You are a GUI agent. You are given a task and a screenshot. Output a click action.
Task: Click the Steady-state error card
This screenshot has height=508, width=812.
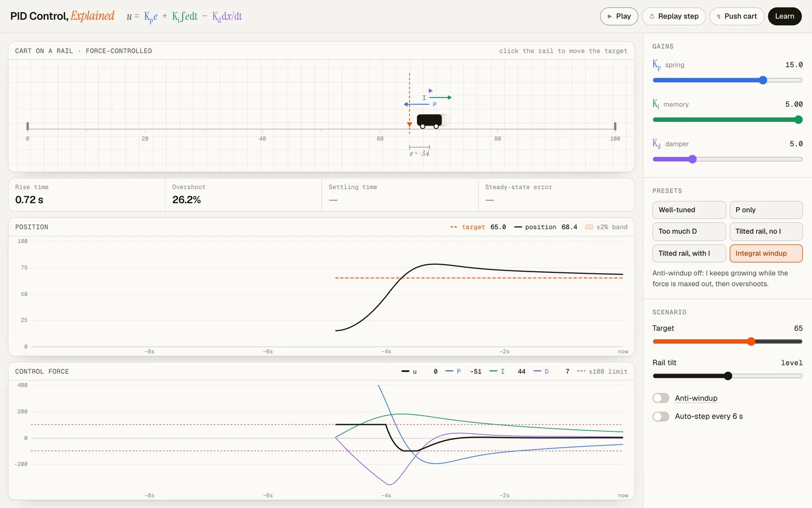(556, 195)
